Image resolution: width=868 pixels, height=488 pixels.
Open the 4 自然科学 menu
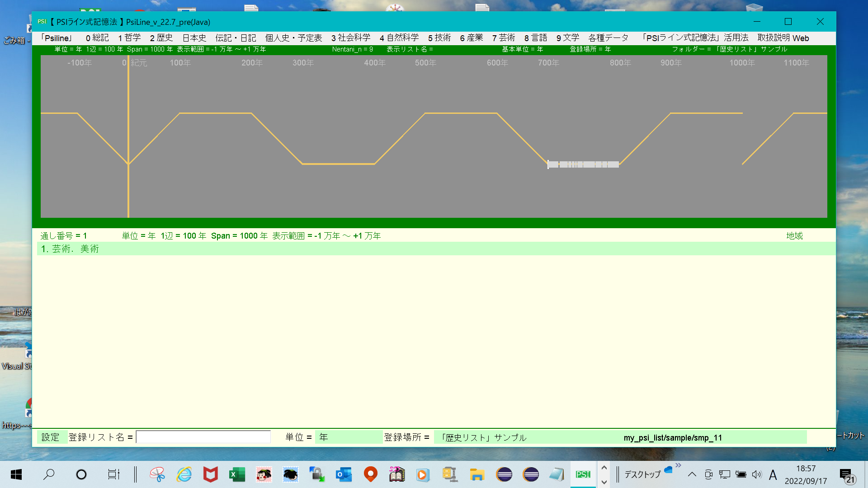[x=399, y=38]
